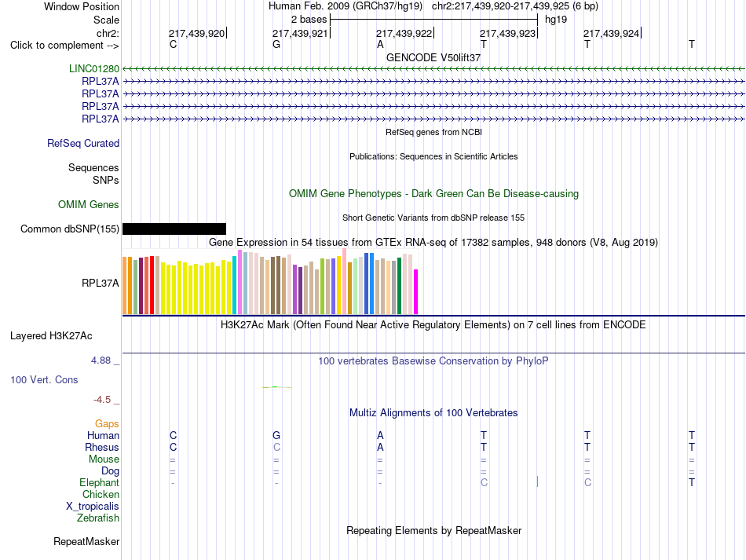
Task: Click the -4.5 PhyloP lower scale value
Action: (x=102, y=400)
